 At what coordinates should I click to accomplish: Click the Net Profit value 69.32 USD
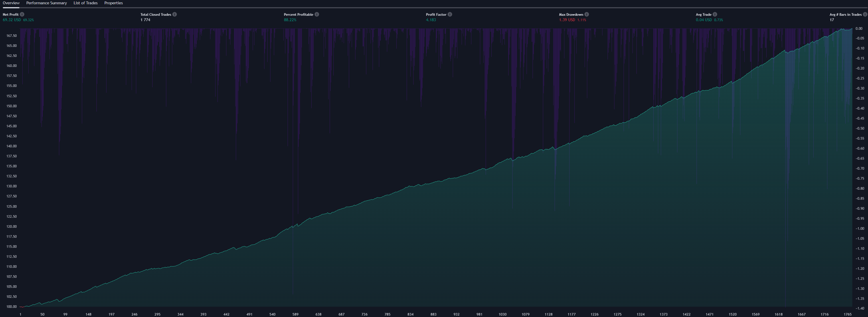click(12, 20)
